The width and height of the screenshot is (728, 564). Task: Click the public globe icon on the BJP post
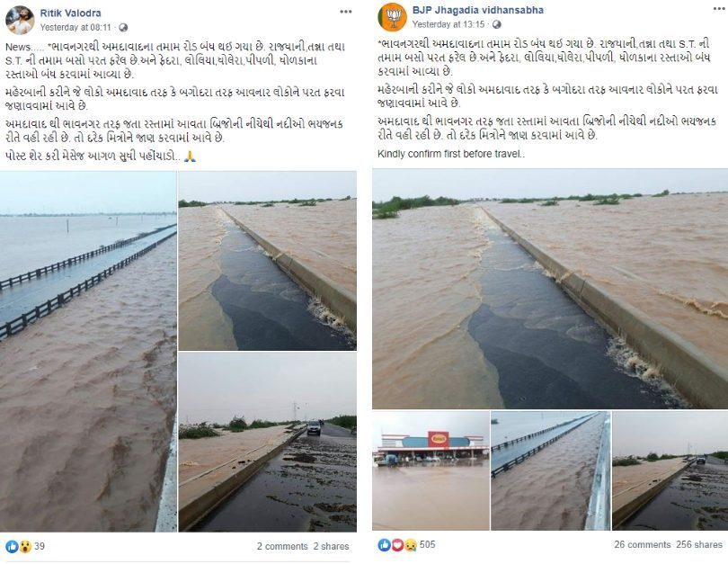[496, 24]
